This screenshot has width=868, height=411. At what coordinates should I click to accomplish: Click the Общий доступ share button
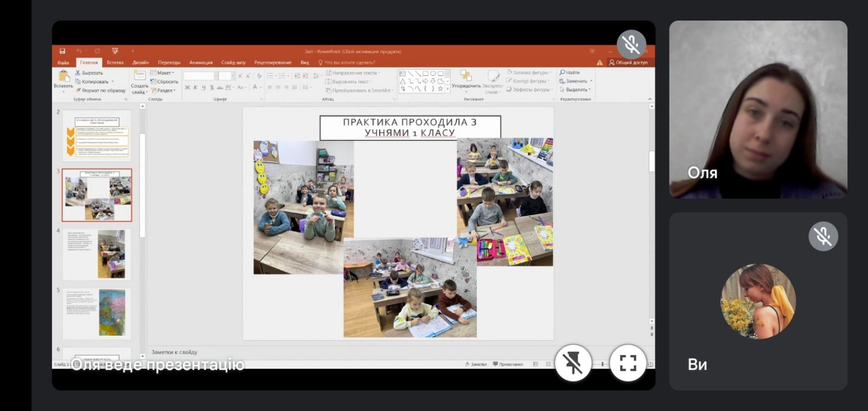[x=628, y=62]
